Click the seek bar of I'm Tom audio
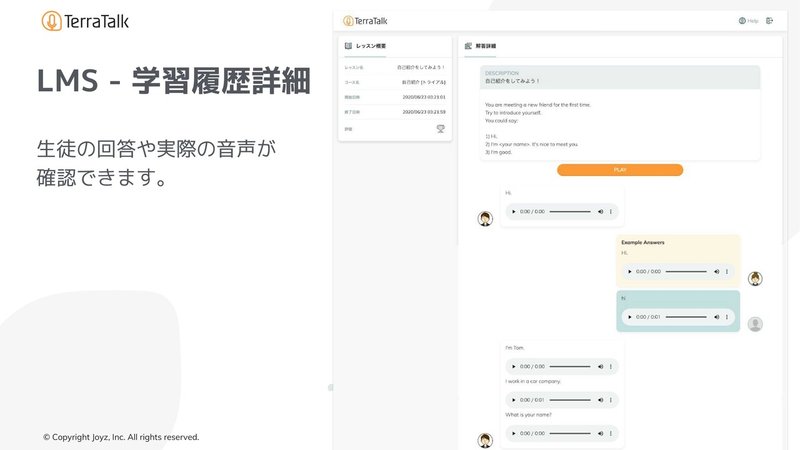The image size is (800, 450). pos(570,366)
